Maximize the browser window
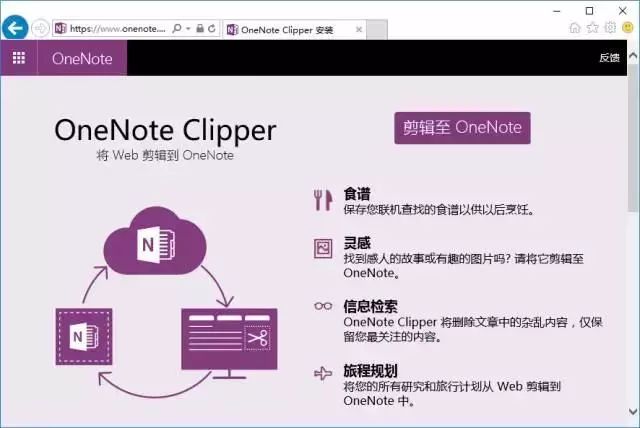 point(589,11)
